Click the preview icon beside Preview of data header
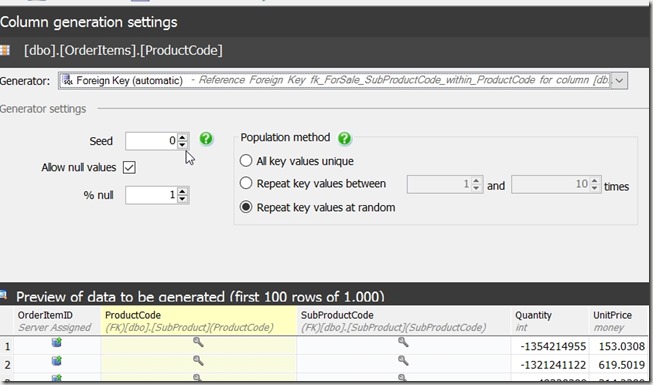Image resolution: width=653 pixels, height=385 pixels. coord(3,296)
